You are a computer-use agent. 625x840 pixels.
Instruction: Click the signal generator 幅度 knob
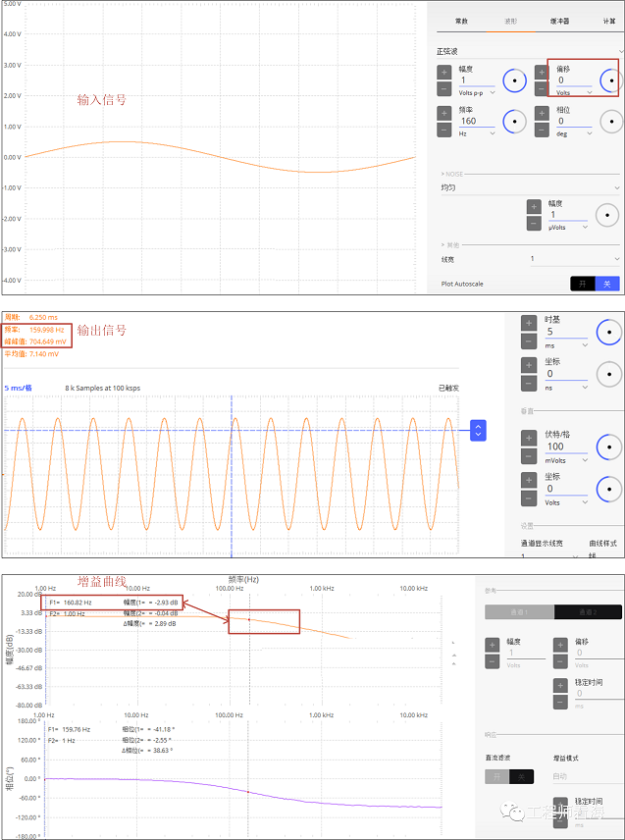pos(515,80)
